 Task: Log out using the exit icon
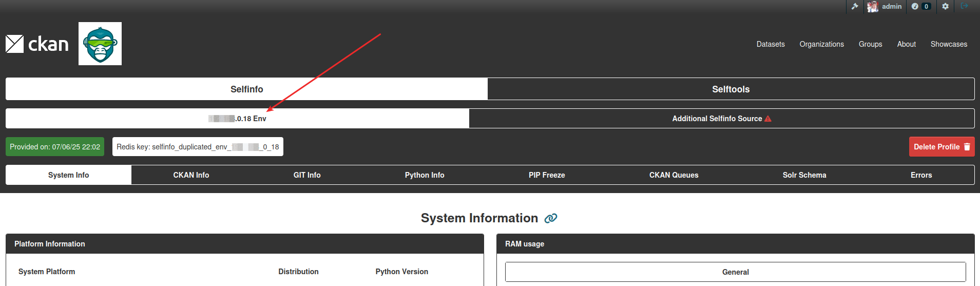point(965,6)
